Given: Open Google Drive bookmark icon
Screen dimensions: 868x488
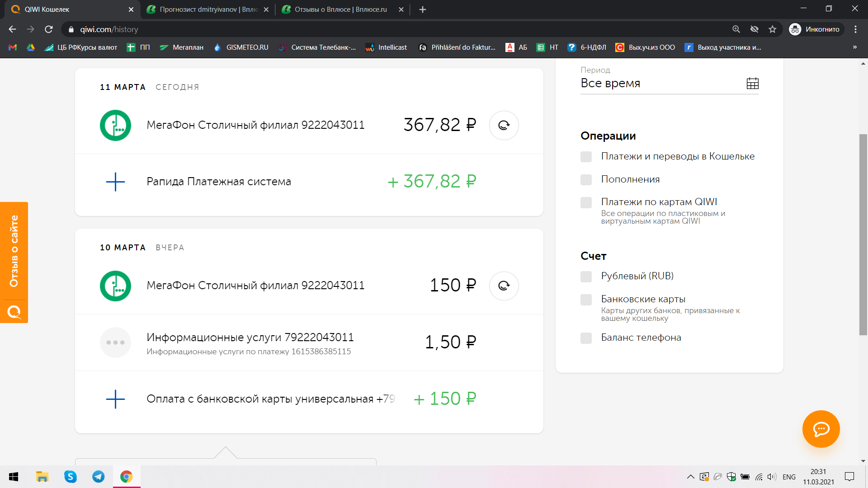Looking at the screenshot, I should click(x=31, y=47).
